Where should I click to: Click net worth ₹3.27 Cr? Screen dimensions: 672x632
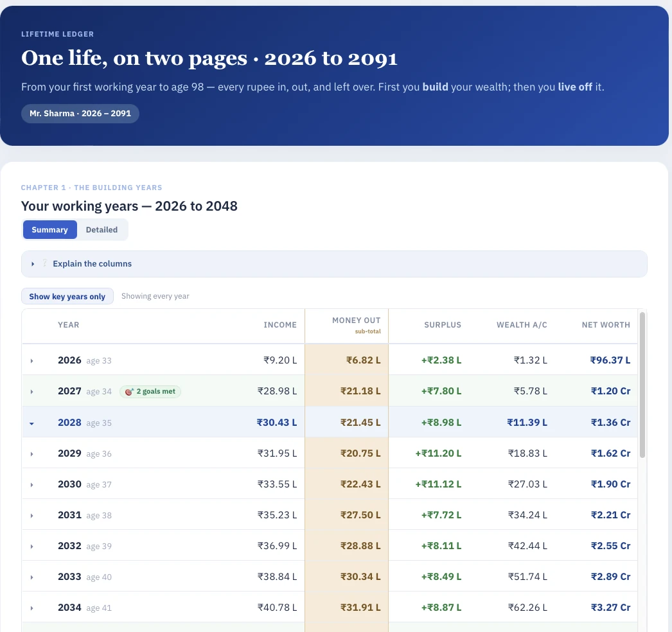(x=611, y=608)
